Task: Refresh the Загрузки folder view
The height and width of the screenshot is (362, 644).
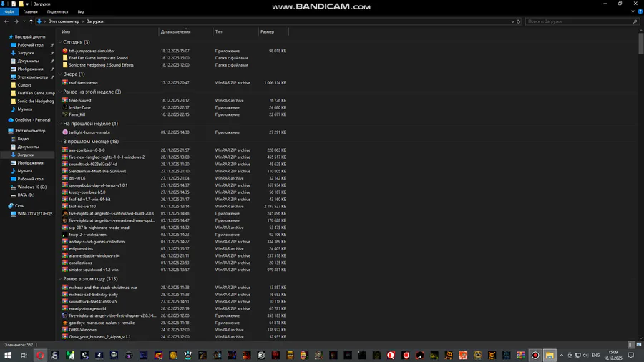Action: tap(518, 21)
